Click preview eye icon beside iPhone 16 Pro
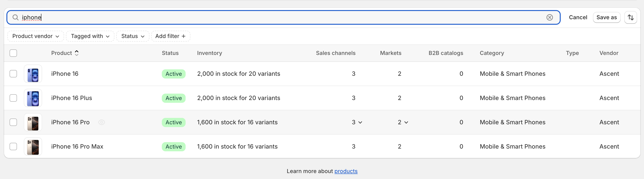The width and height of the screenshot is (644, 179). tap(102, 122)
